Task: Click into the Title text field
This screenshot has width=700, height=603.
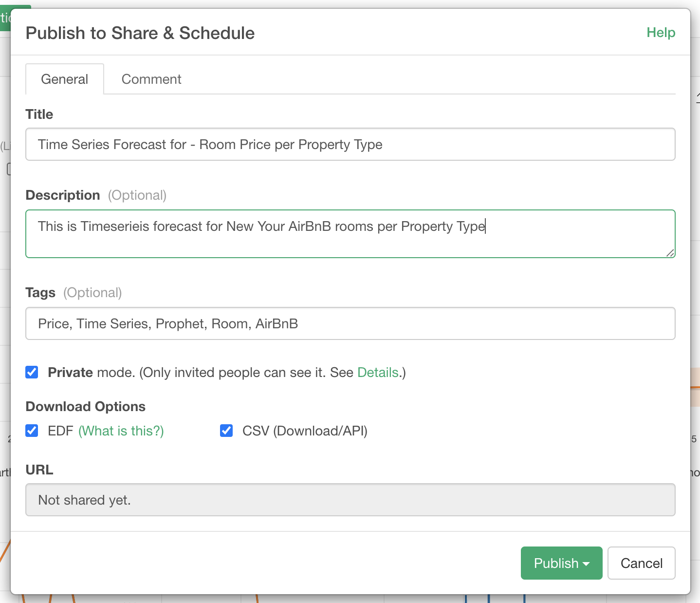Action: click(350, 144)
